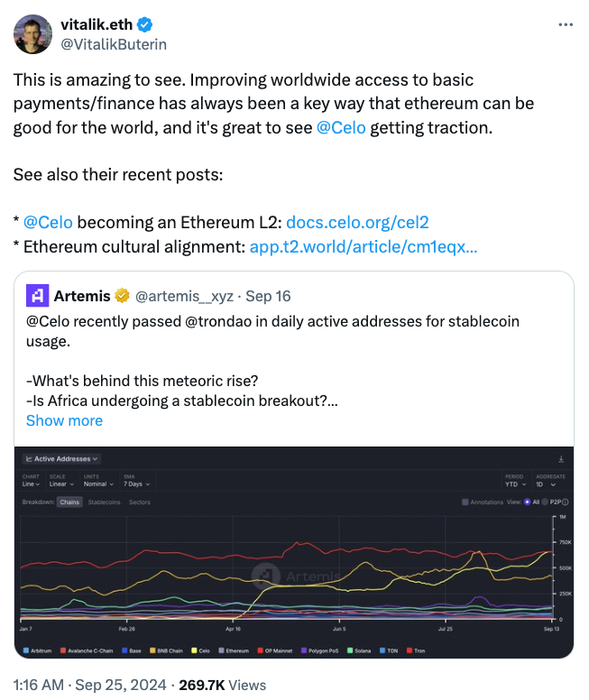589x700 pixels.
Task: Click Show more in quoted tweet
Action: 64,420
